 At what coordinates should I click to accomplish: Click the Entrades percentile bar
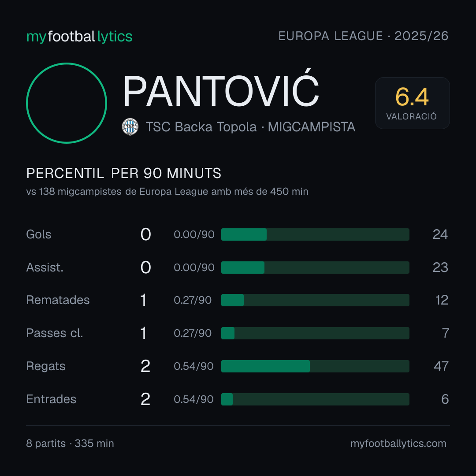point(315,399)
